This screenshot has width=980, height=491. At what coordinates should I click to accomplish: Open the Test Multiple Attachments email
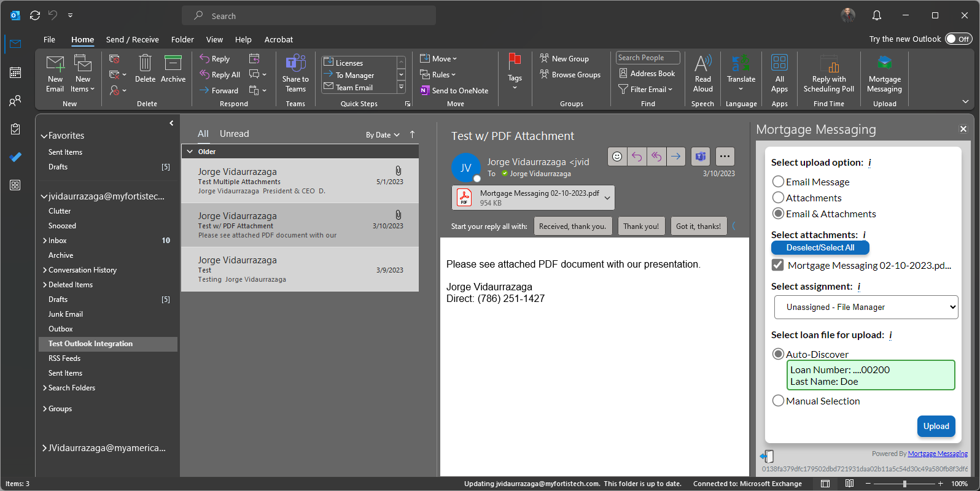[300, 181]
